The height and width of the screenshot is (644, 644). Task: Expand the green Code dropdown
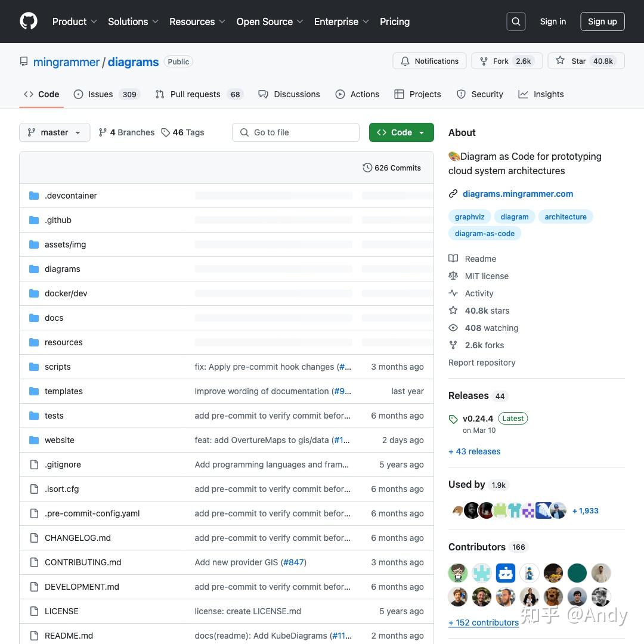[x=401, y=132]
